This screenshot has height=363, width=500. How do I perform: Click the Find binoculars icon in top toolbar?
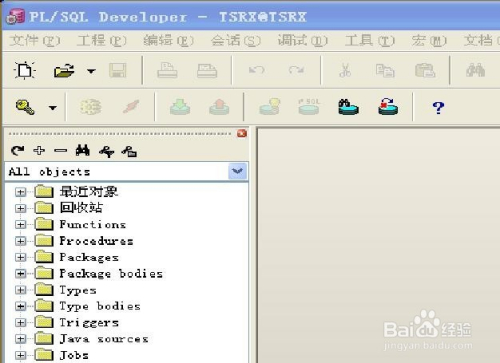[x=476, y=70]
